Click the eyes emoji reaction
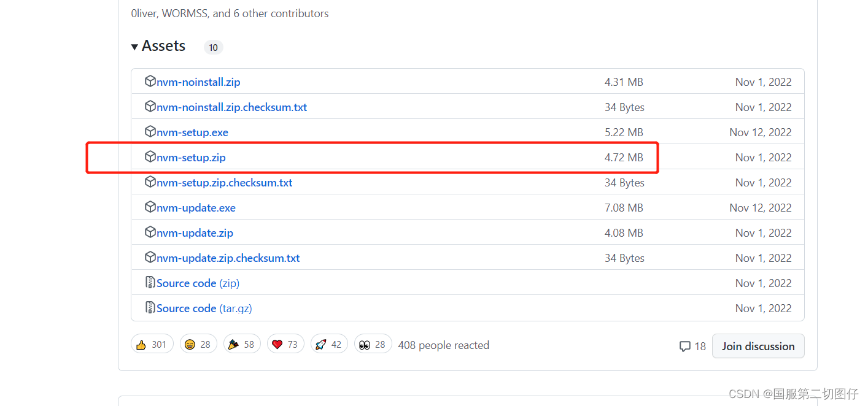This screenshot has width=868, height=406. pos(372,344)
